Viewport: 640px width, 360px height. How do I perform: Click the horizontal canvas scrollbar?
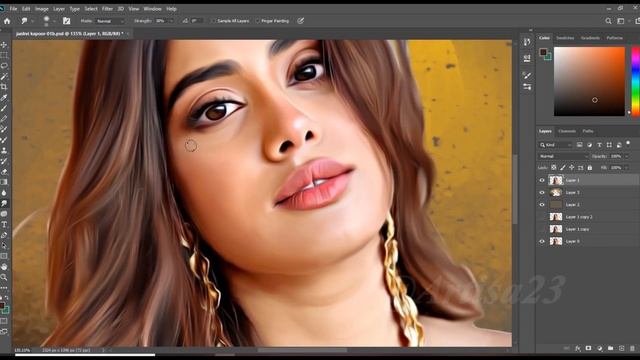(302, 350)
